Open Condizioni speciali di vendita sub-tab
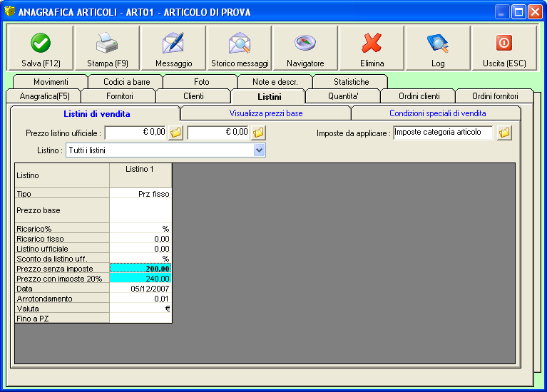The image size is (547, 392). pos(437,113)
